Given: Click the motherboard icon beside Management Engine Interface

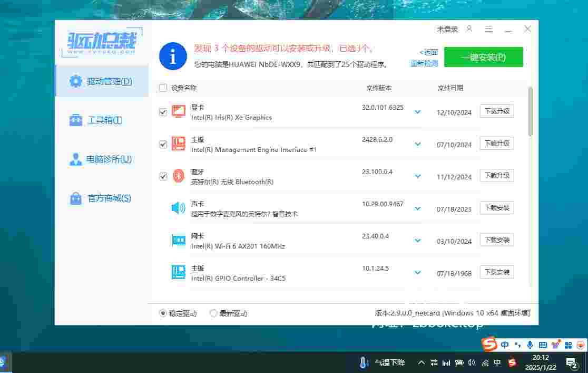Looking at the screenshot, I should click(179, 144).
